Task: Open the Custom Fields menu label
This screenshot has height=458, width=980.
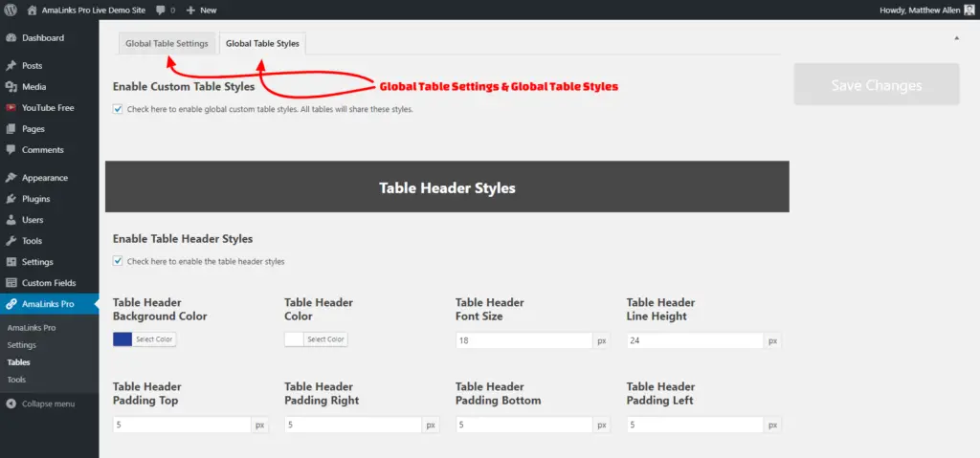Action: pyautogui.click(x=49, y=283)
